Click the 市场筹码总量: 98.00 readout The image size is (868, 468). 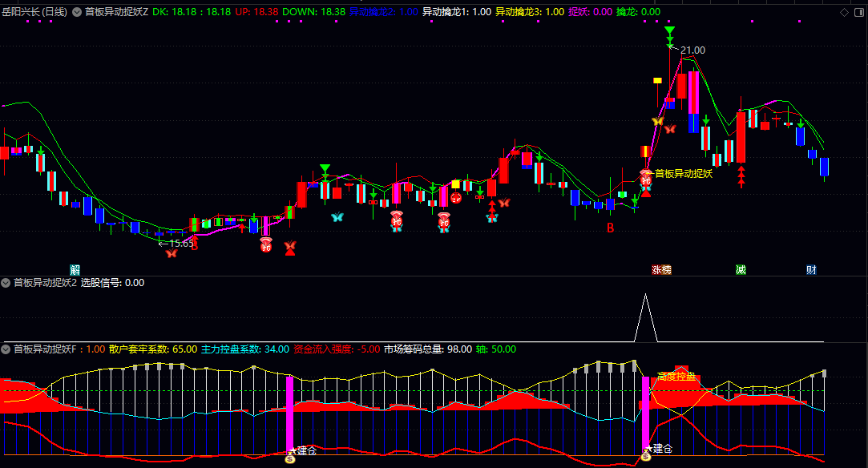point(428,349)
